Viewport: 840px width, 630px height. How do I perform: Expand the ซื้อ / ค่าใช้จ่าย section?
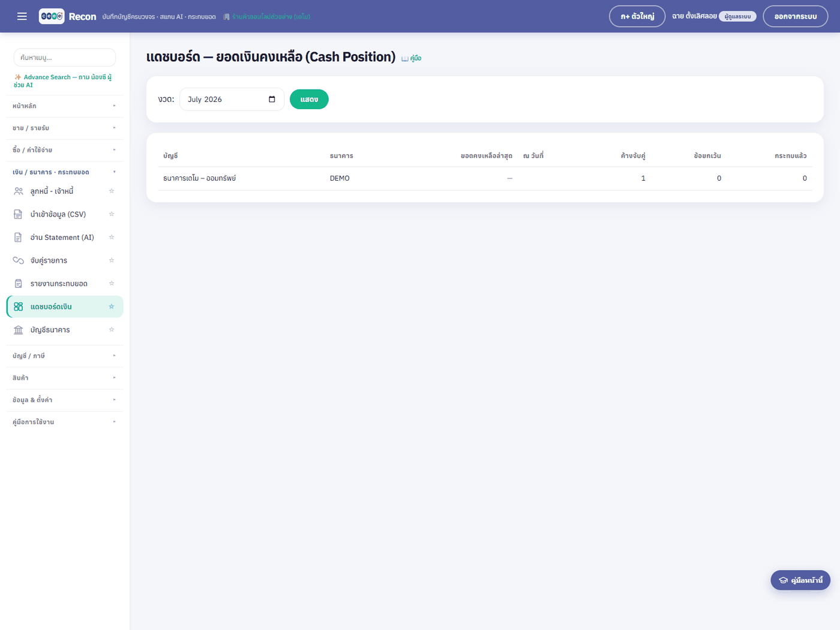point(65,150)
